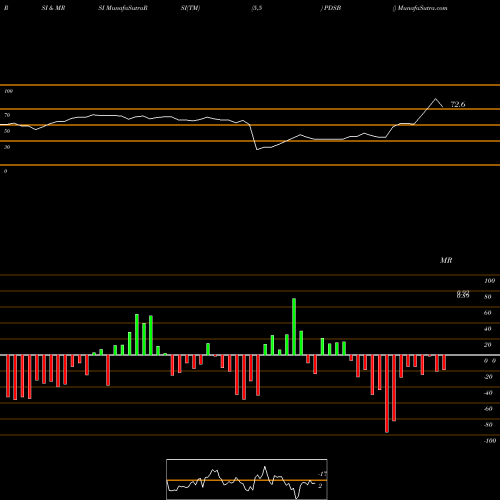
Task: Click the SI MunafaSutraR header text
Action: point(123,8)
